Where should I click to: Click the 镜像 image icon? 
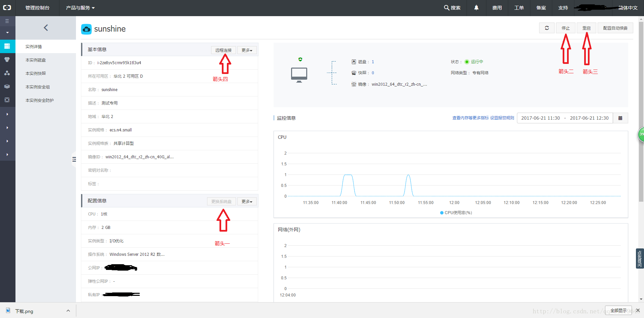(354, 84)
